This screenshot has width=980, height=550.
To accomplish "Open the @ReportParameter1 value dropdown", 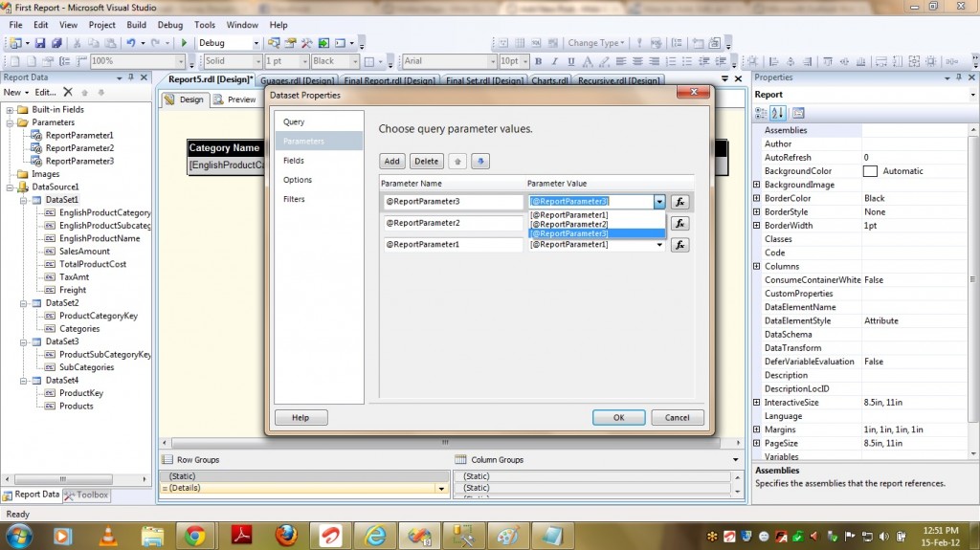I will click(x=659, y=245).
